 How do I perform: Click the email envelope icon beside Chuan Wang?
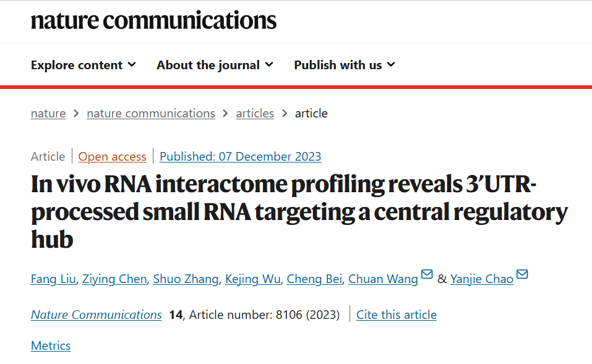427,274
